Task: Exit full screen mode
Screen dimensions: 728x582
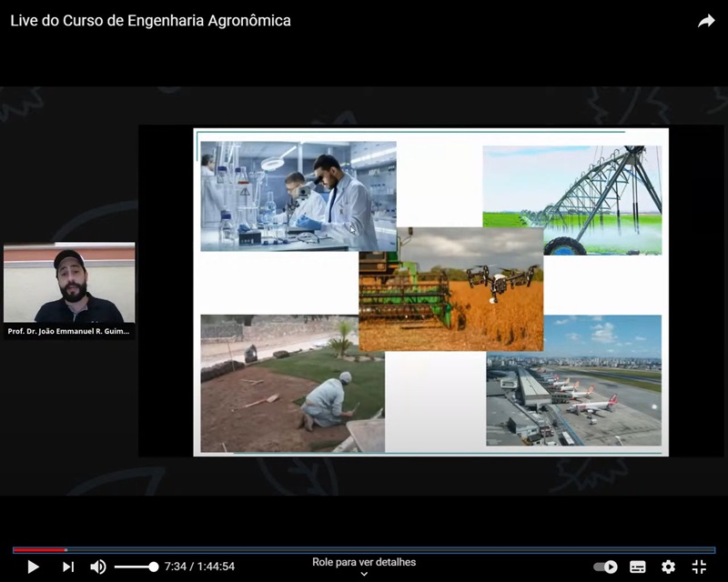Action: point(699,567)
